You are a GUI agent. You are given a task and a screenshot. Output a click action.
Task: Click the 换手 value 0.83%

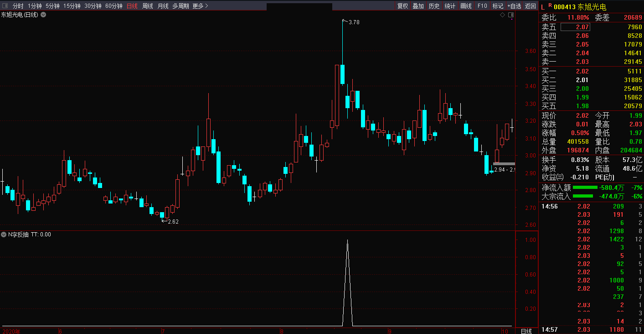coord(580,160)
